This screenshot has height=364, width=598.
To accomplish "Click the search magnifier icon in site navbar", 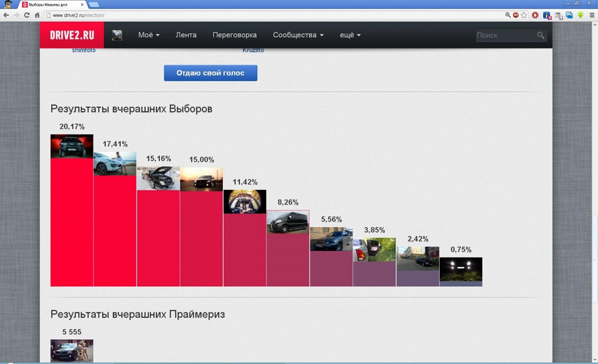I will (541, 35).
